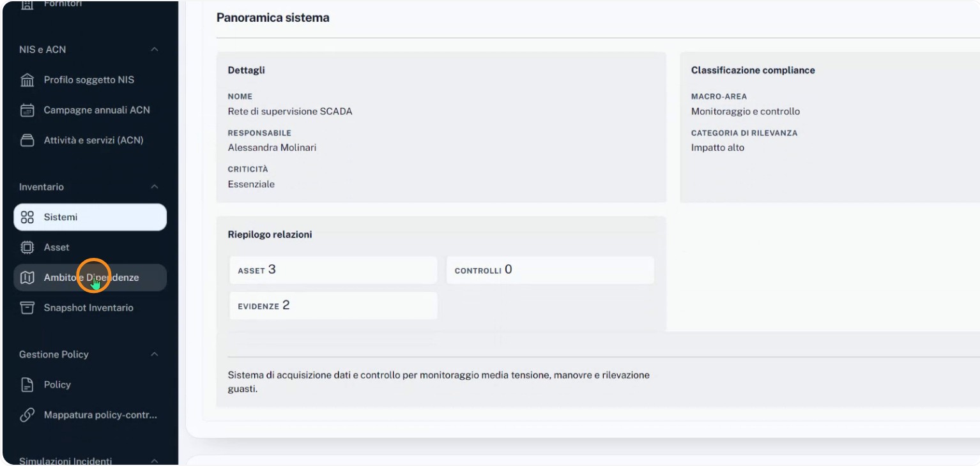This screenshot has width=980, height=466.
Task: Click the Classificazione compliance title
Action: tap(753, 70)
